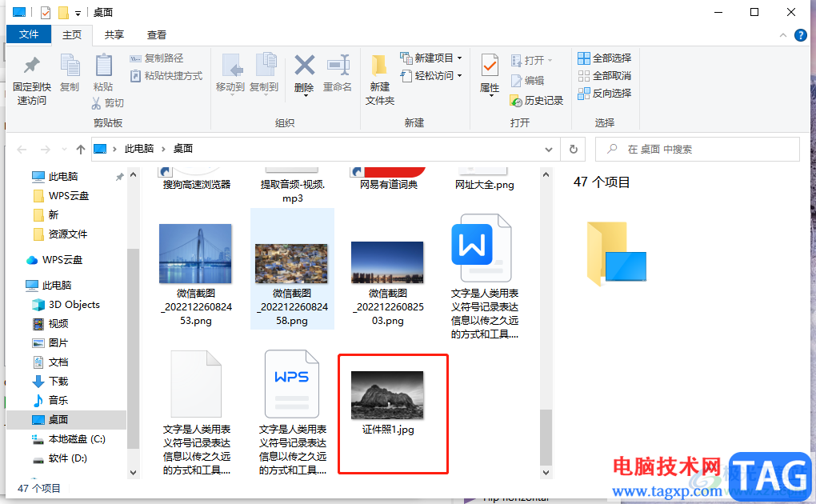Select the 证件照1.jpg file
816x504 pixels.
[x=388, y=401]
